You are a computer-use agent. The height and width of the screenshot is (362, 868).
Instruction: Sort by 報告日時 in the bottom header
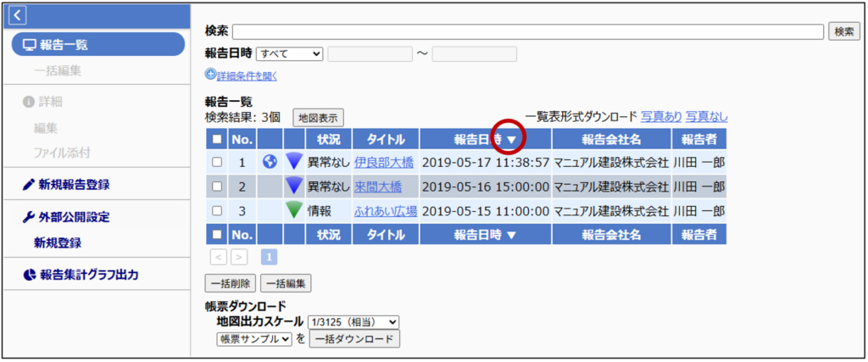tap(486, 235)
